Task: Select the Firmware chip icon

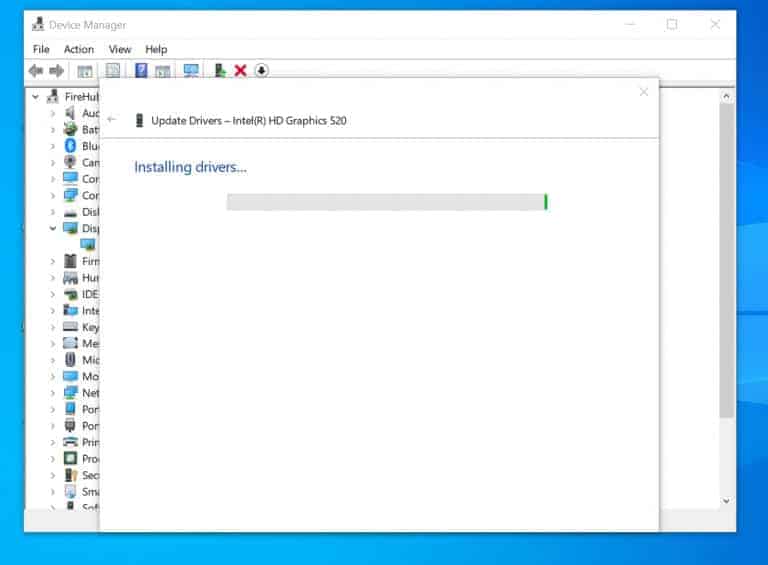Action: [x=71, y=261]
